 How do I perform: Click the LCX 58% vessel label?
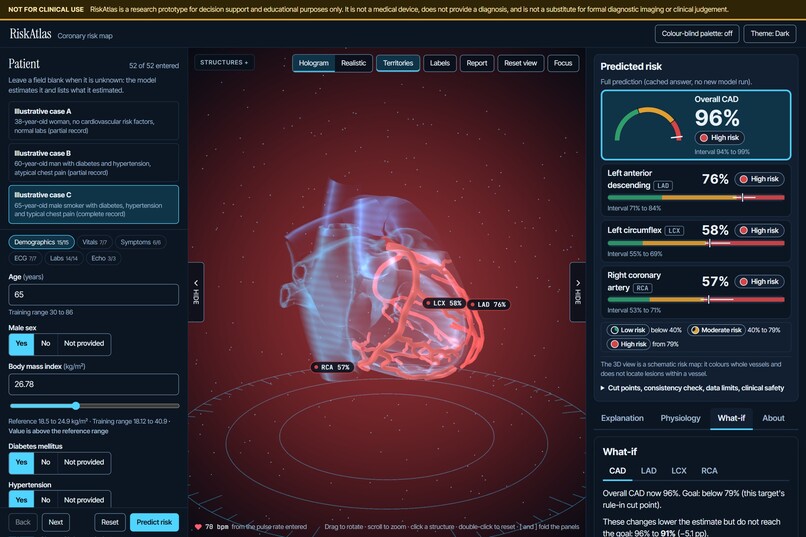coord(445,303)
